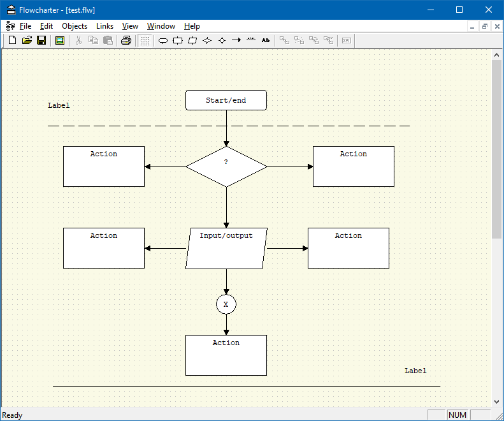
Task: Select the dashed line tool
Action: click(251, 40)
